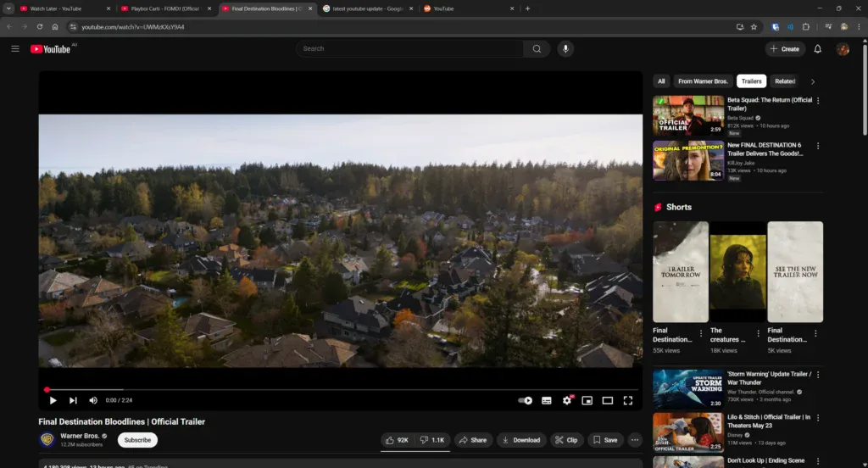Open New FINAL DESTINATION 6 Trailer video
Viewport: 868px width, 468px height.
(x=688, y=160)
